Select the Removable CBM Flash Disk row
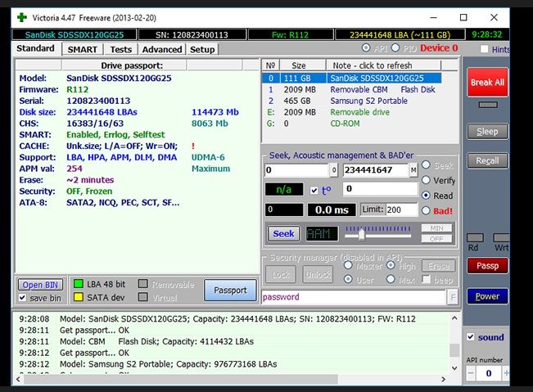The width and height of the screenshot is (533, 392). coord(352,89)
